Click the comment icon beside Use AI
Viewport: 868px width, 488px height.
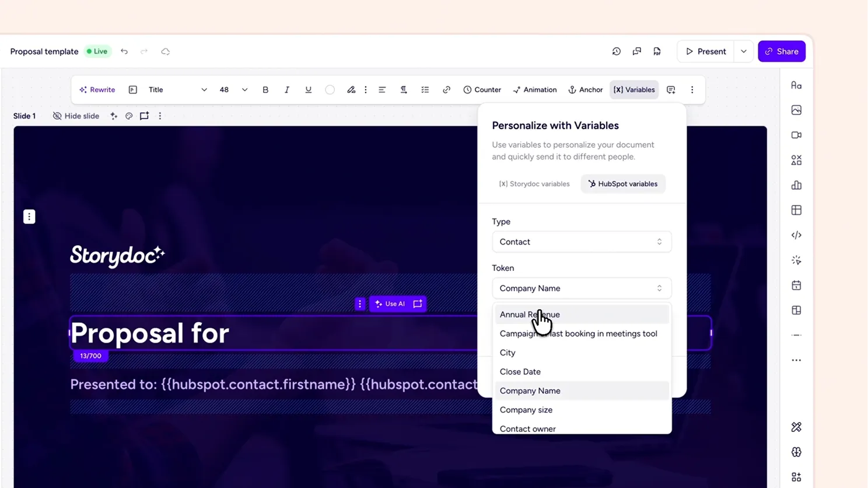pyautogui.click(x=418, y=304)
